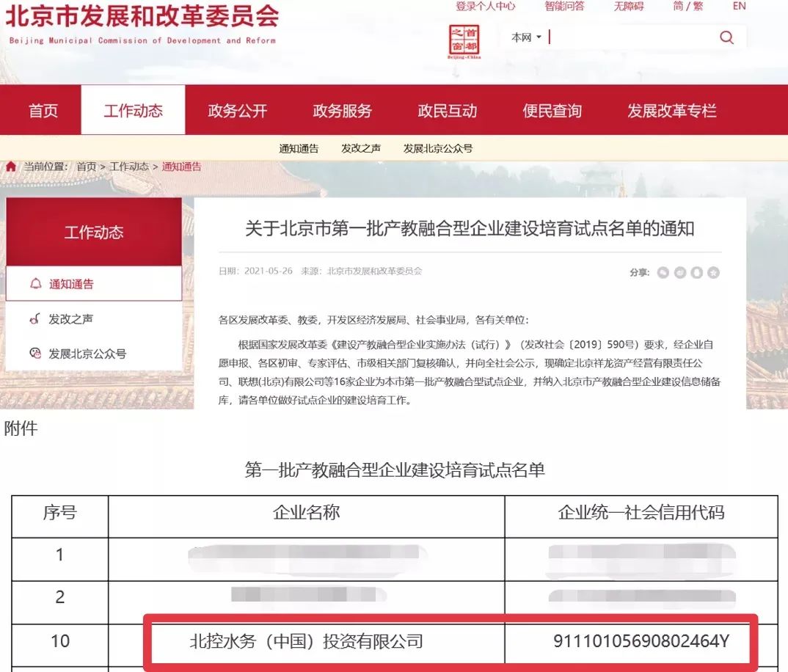Select 发改之声 in the sub-navigation bar
This screenshot has width=788, height=672.
[x=361, y=148]
